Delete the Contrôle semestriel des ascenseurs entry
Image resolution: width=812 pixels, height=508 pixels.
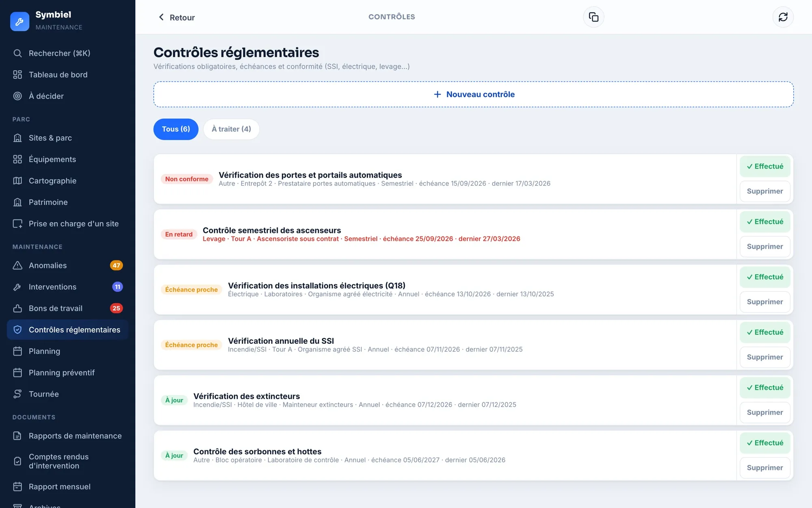[765, 247]
